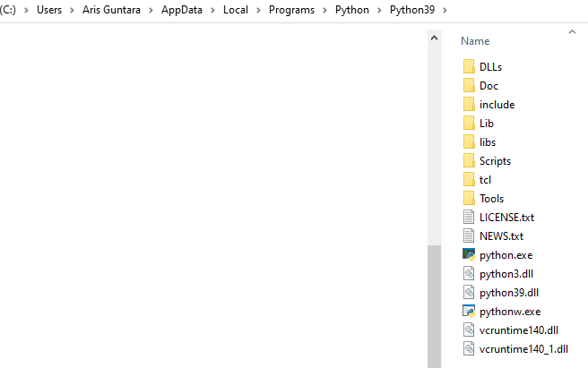Click the vcruntime140_1.dll file icon
Image resolution: width=588 pixels, height=368 pixels.
point(469,348)
